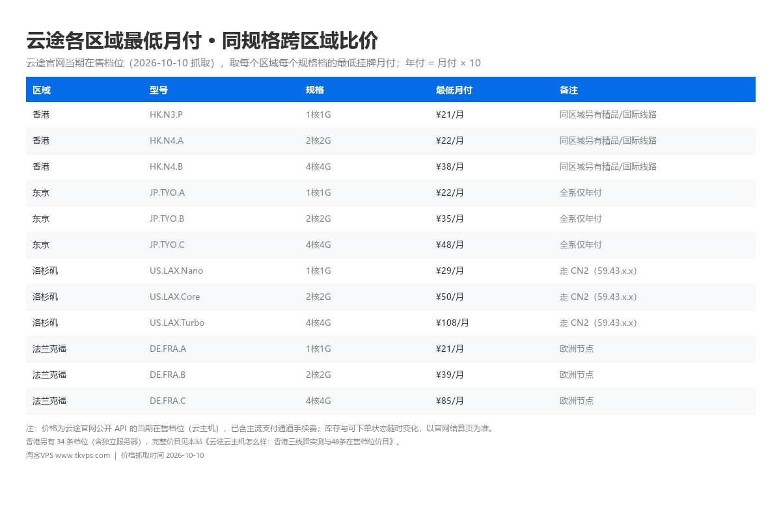Viewport: 781px width, 532px height.
Task: Select the ¥85/月 price cell
Action: click(450, 401)
